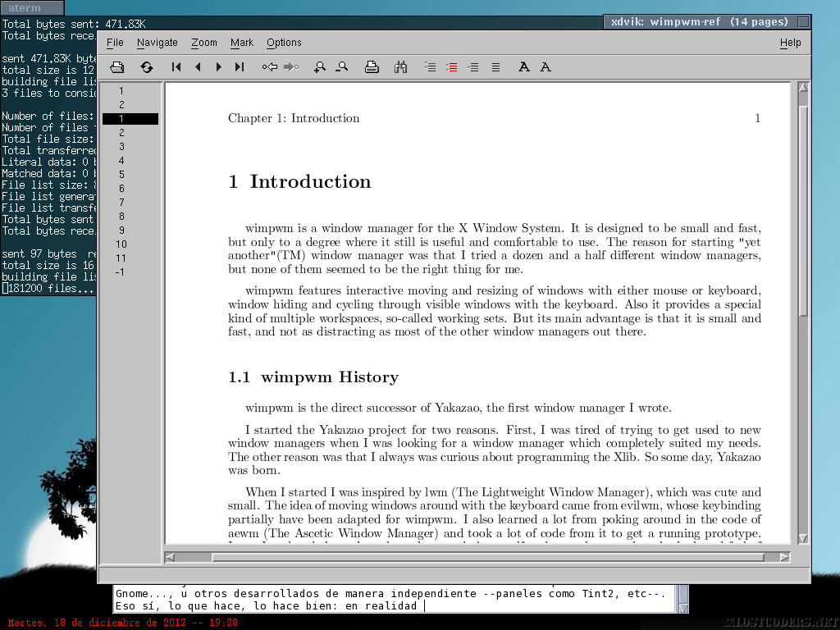This screenshot has height=630, width=840.
Task: Open the Mark menu
Action: [242, 43]
